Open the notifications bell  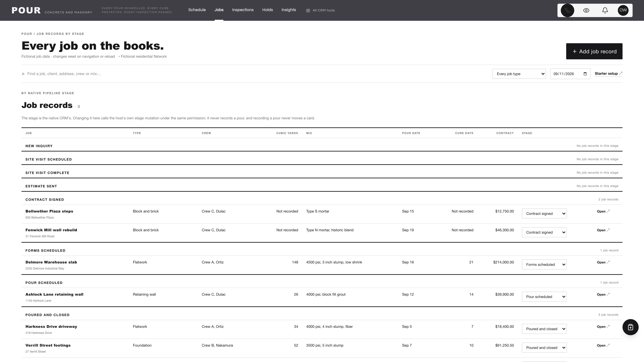605,10
